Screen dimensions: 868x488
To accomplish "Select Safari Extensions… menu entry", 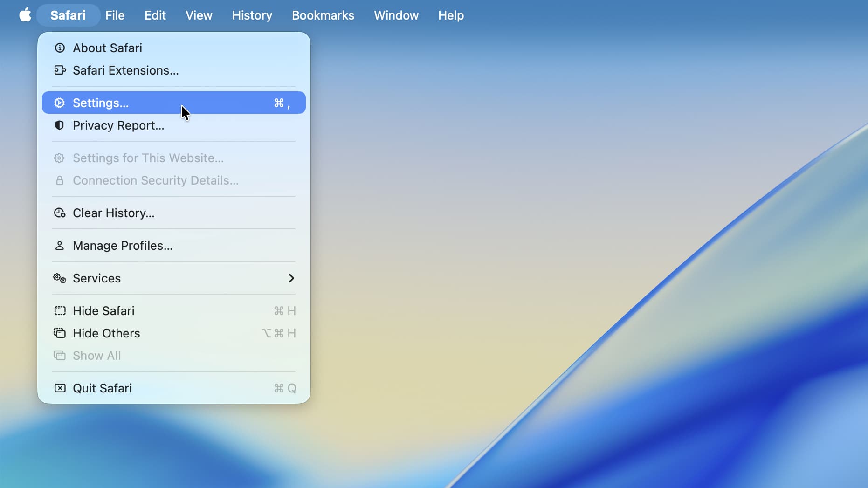I will 174,70.
